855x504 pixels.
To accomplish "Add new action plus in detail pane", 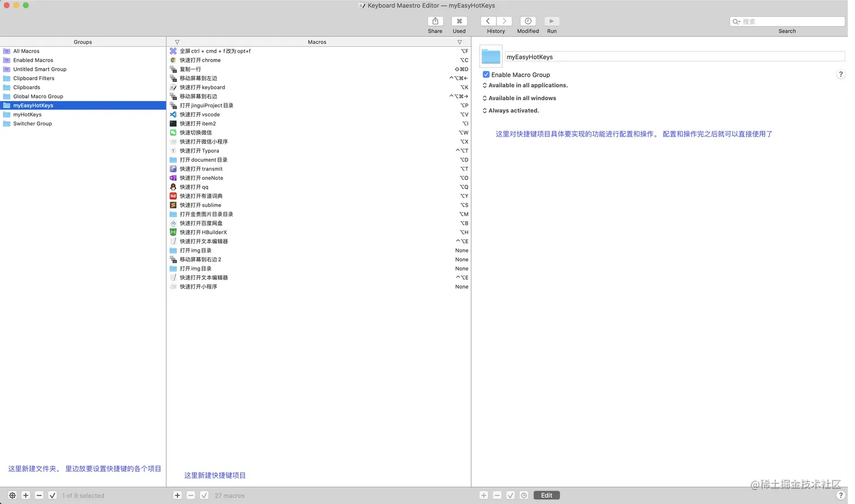I will coord(483,496).
